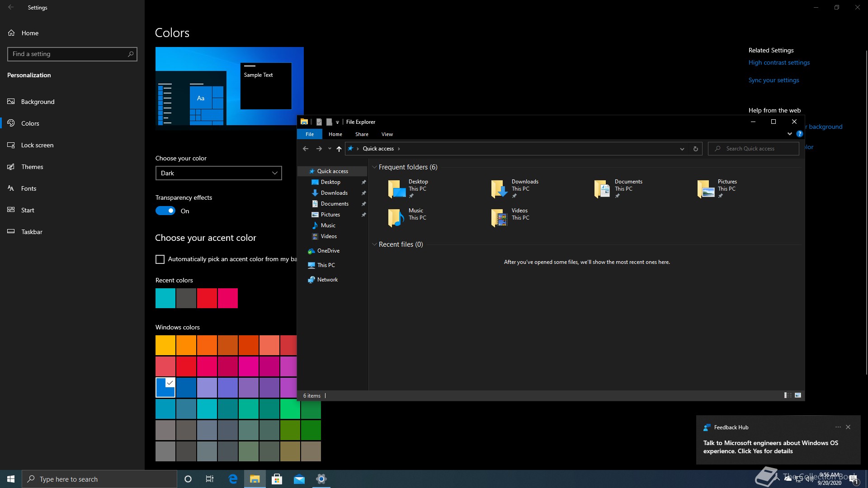Open Task View on the taskbar

coord(210,479)
